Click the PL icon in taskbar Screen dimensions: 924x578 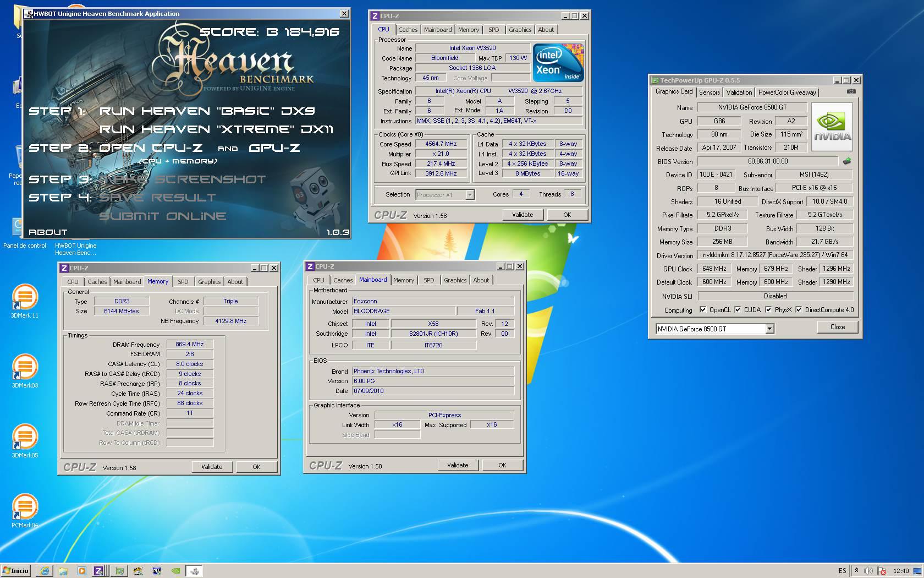157,571
